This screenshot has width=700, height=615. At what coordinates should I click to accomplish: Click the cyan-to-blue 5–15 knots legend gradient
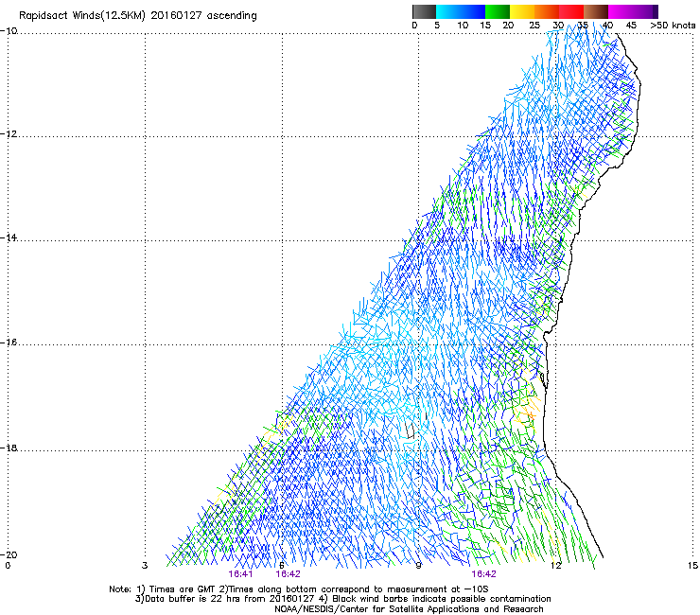point(461,11)
